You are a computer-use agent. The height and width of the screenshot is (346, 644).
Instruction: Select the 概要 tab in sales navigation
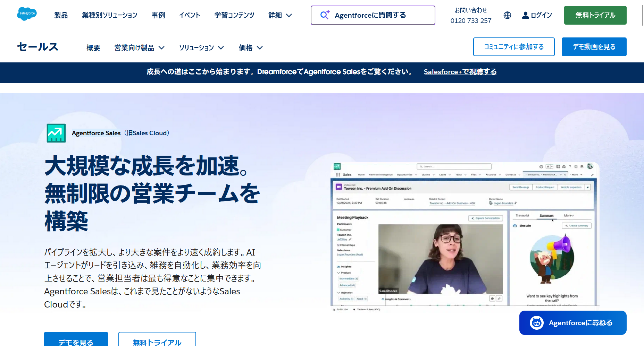93,47
